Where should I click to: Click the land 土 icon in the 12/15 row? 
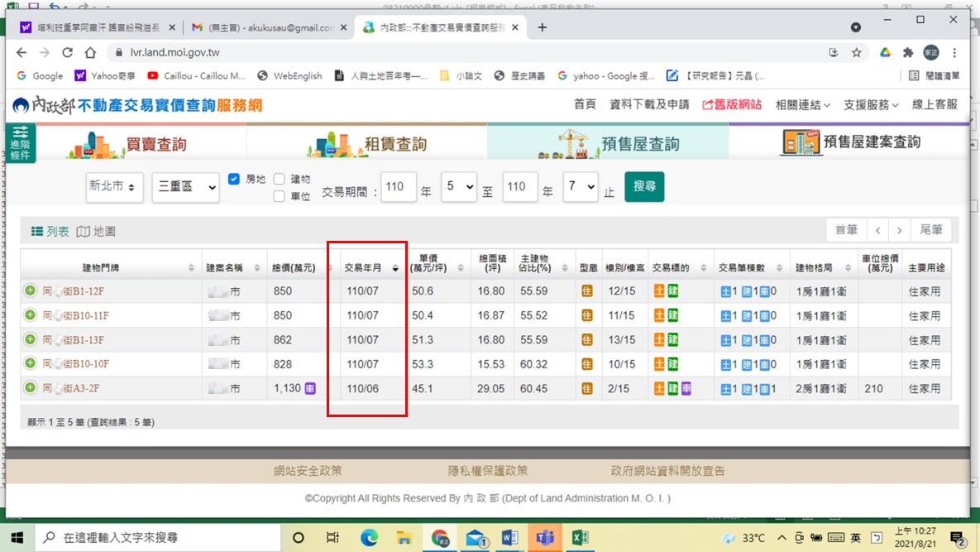point(659,290)
